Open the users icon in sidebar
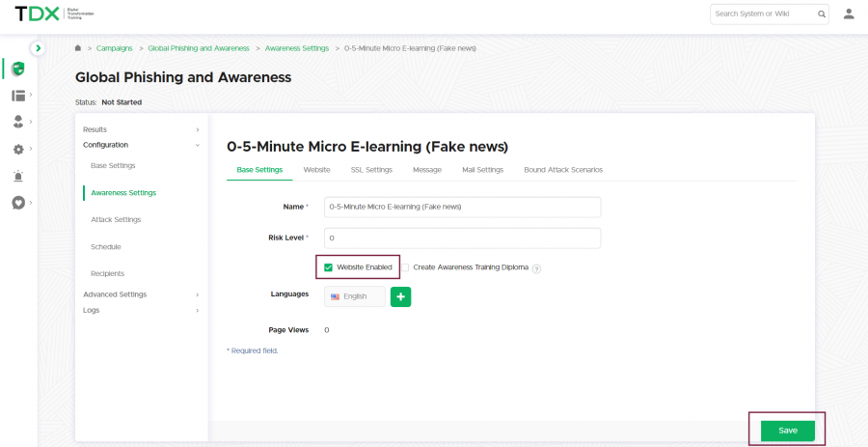 [x=18, y=122]
